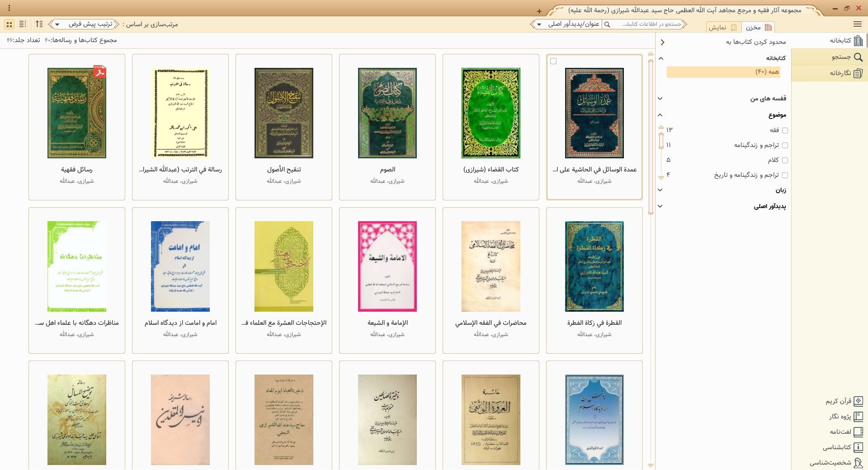
Task: Check the تراجم و زندگینامه subject filter
Action: [x=785, y=145]
